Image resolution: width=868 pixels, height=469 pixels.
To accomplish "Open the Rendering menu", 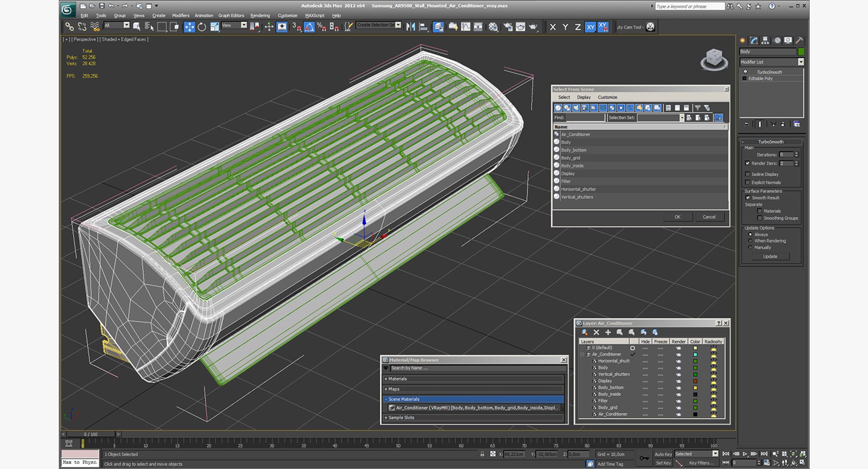I will point(260,15).
